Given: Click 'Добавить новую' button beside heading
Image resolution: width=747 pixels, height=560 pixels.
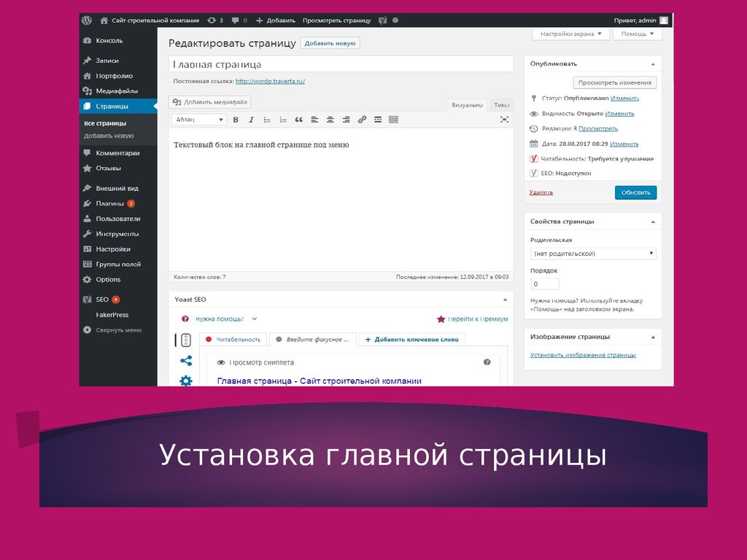Looking at the screenshot, I should click(x=330, y=43).
